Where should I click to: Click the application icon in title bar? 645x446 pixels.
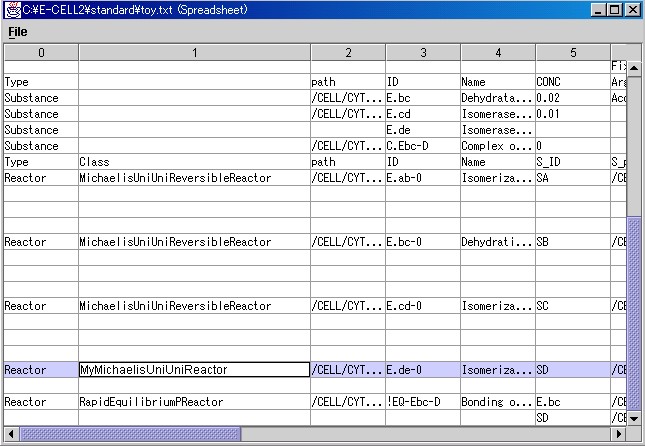coord(11,9)
